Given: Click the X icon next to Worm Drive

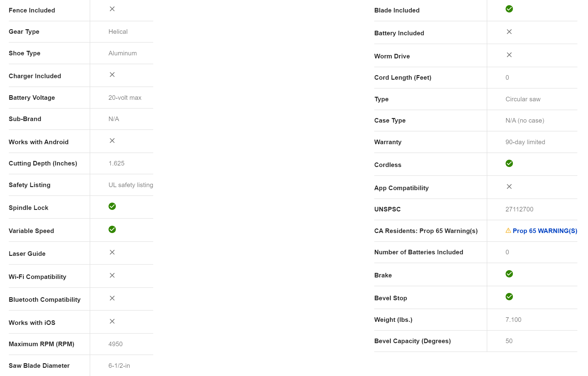Looking at the screenshot, I should (509, 55).
